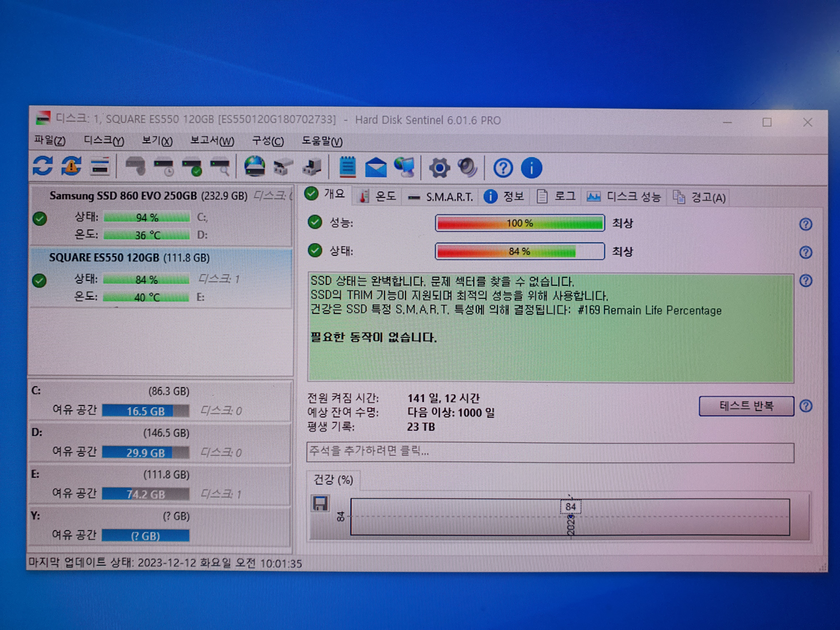Click help icon next to 상태 bar

pyautogui.click(x=805, y=252)
